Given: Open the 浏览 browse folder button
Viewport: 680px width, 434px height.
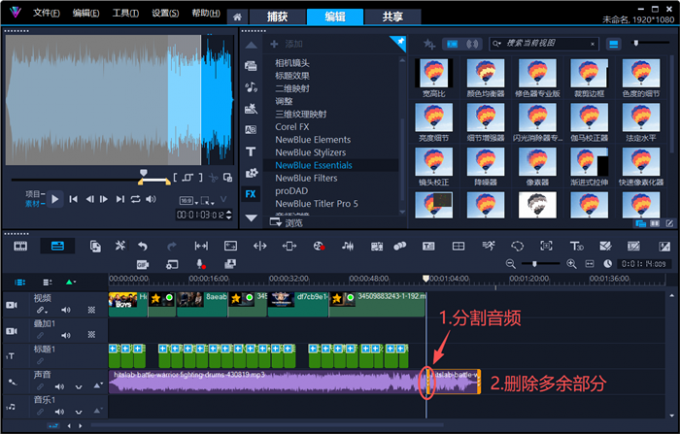Looking at the screenshot, I should [x=286, y=223].
